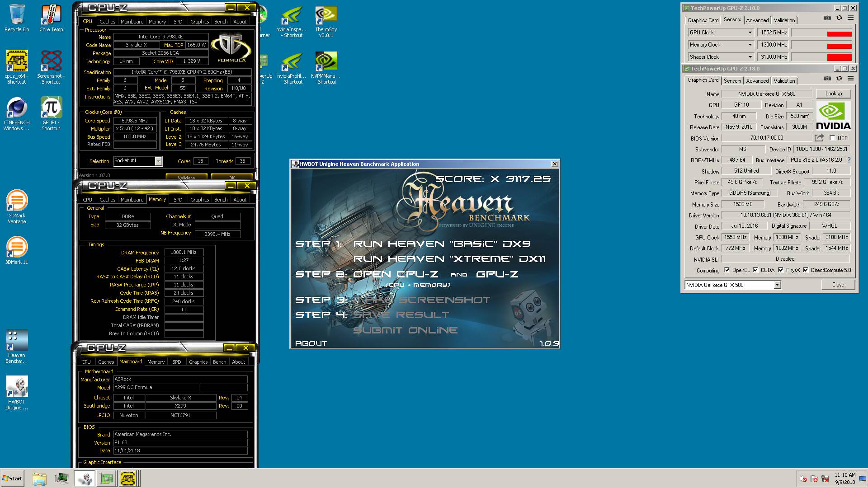Select Advanced tab in lower GPU-Z window
Image resolution: width=868 pixels, height=488 pixels.
(757, 81)
